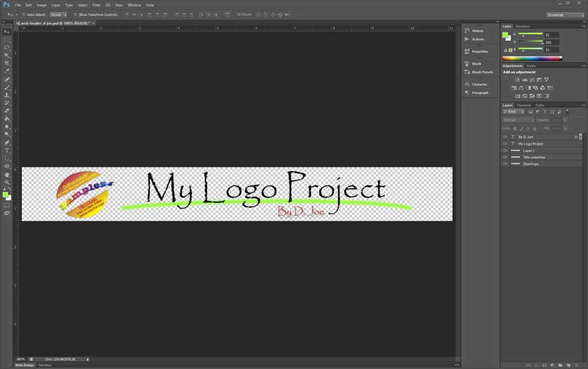This screenshot has width=588, height=369.
Task: Select the Move tool in the toolbox
Action: pos(7,32)
